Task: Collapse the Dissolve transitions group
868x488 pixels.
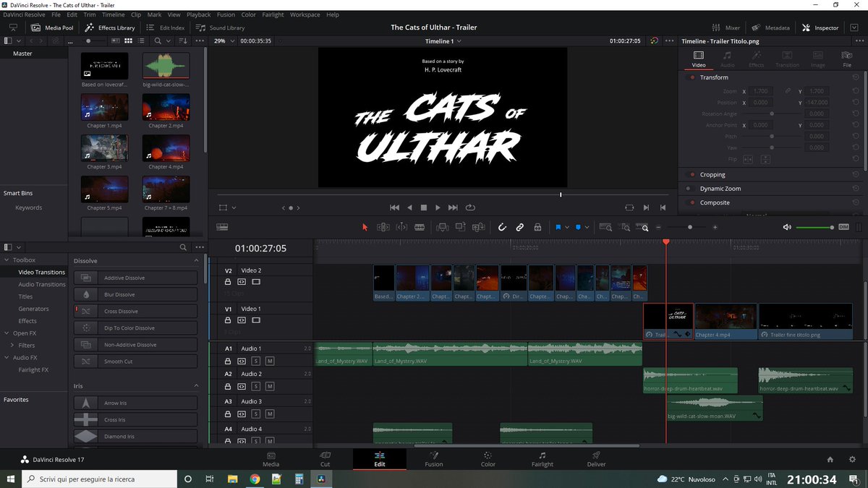Action: coord(196,260)
